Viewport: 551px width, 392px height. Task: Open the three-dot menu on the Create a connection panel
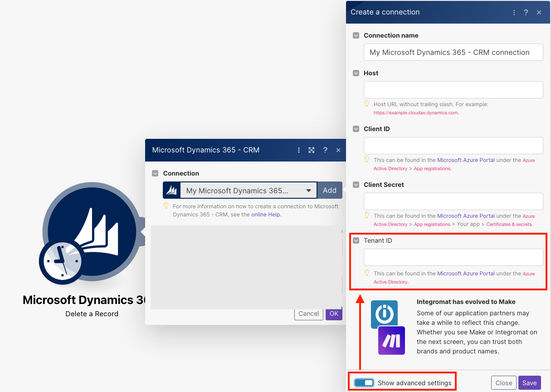click(x=514, y=12)
